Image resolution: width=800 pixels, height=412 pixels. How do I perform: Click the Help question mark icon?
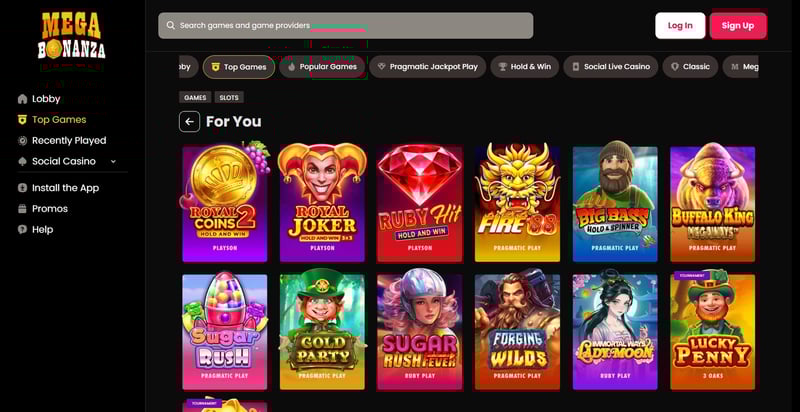pyautogui.click(x=22, y=229)
